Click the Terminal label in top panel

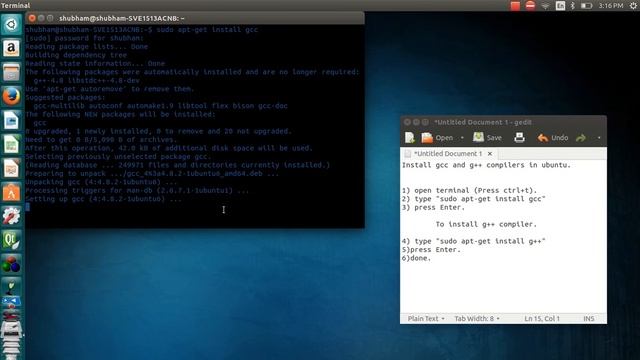tap(16, 5)
